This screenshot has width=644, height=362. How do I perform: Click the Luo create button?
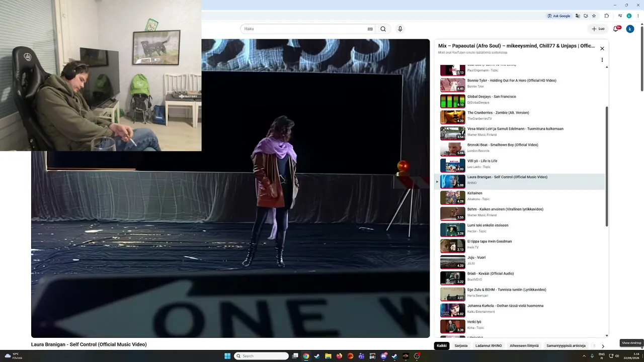598,29
